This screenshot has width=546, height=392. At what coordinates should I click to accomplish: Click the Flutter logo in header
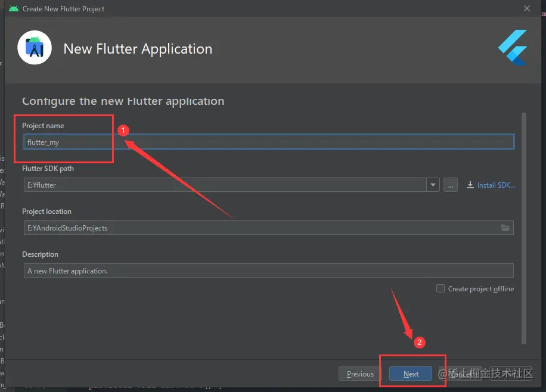coord(513,48)
